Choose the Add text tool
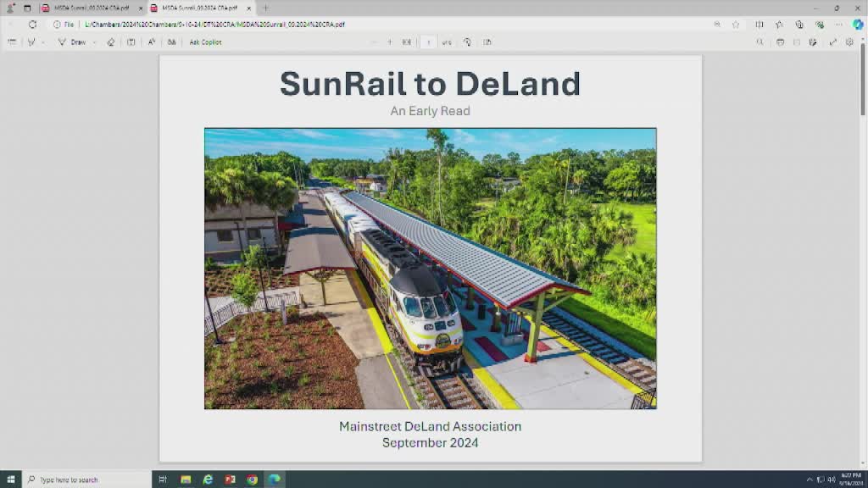 coord(131,42)
